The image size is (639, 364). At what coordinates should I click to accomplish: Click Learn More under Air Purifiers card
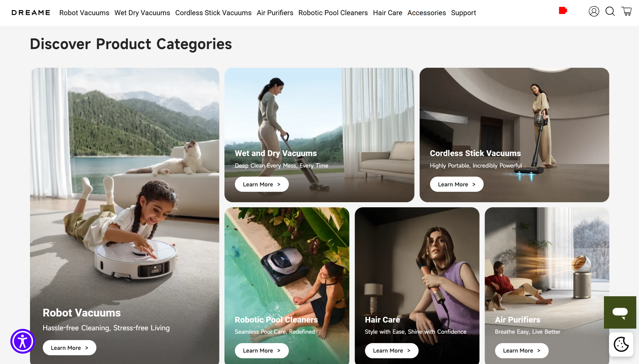[x=522, y=351]
